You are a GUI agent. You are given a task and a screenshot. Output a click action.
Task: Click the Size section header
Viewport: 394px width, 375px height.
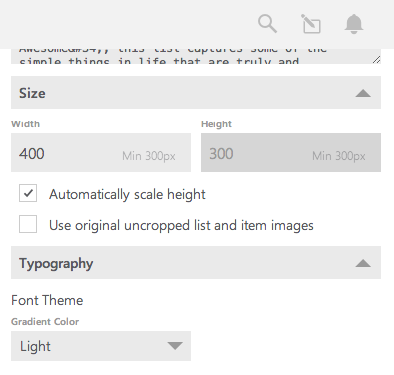coord(196,93)
